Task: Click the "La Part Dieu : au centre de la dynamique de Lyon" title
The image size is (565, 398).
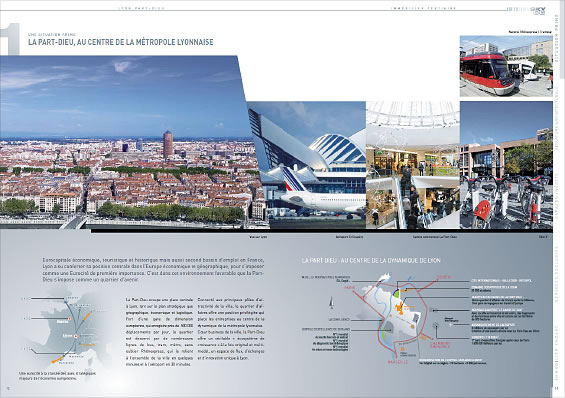Action: pos(371,260)
